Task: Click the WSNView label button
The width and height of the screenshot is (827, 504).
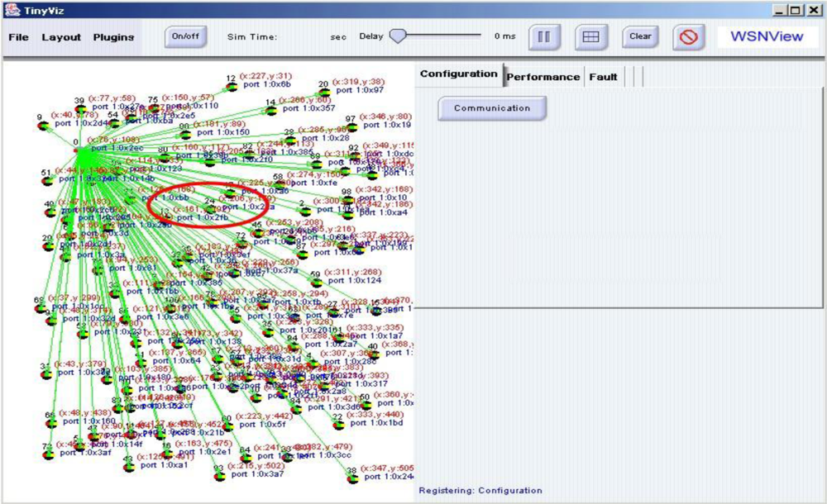Action: coord(767,36)
